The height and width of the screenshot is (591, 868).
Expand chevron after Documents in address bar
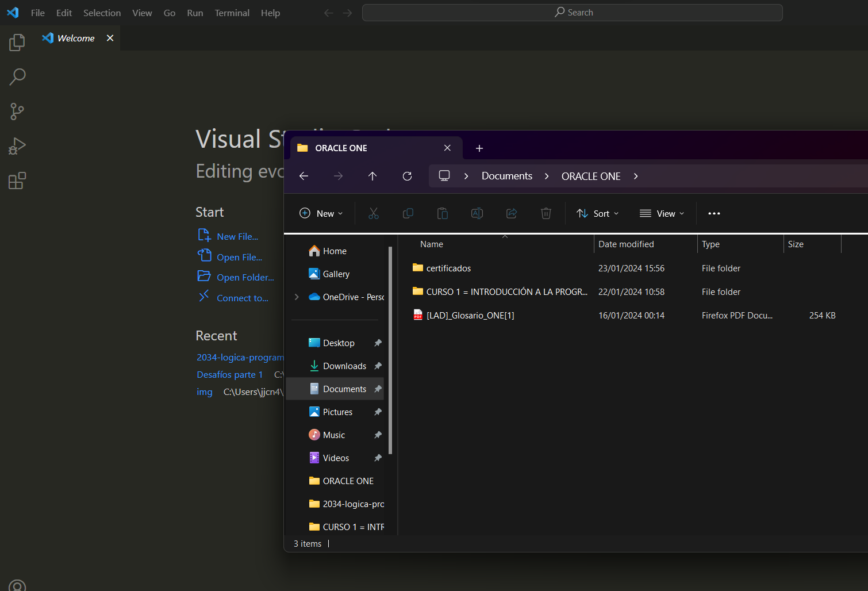(547, 176)
